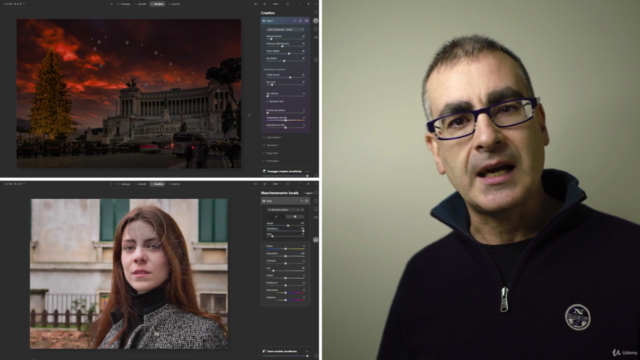Click the woman portrait photo canvas
Screen dimensions: 640x360
(x=129, y=273)
